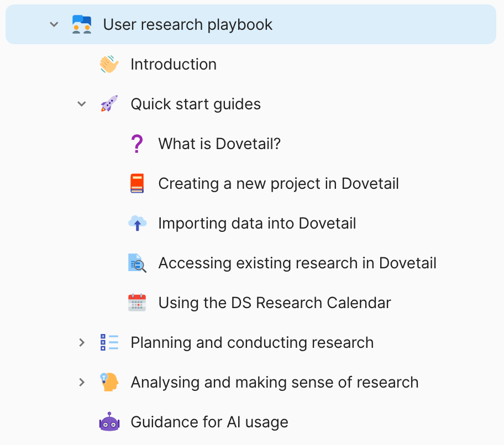Collapse the Quick start guides section
This screenshot has height=445, width=504.
[82, 104]
